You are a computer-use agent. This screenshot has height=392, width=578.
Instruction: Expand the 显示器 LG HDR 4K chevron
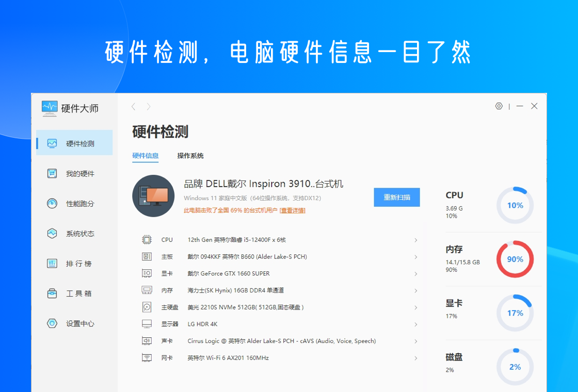[416, 324]
